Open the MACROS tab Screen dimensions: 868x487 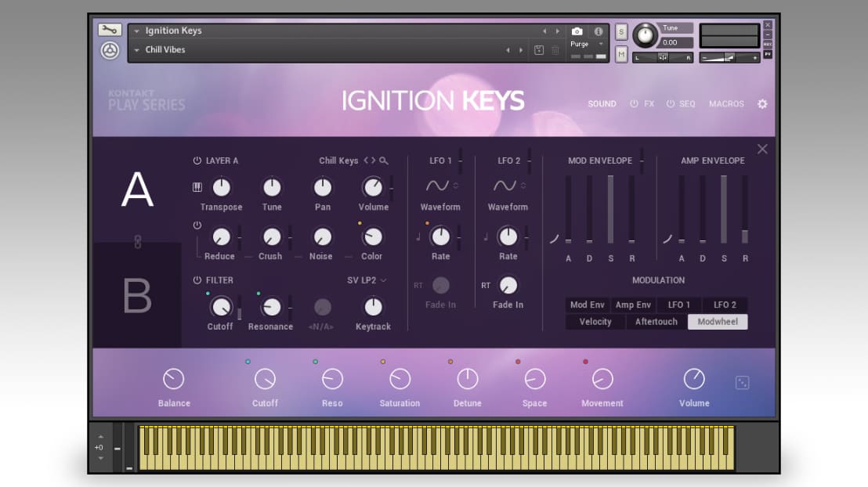[x=726, y=103]
